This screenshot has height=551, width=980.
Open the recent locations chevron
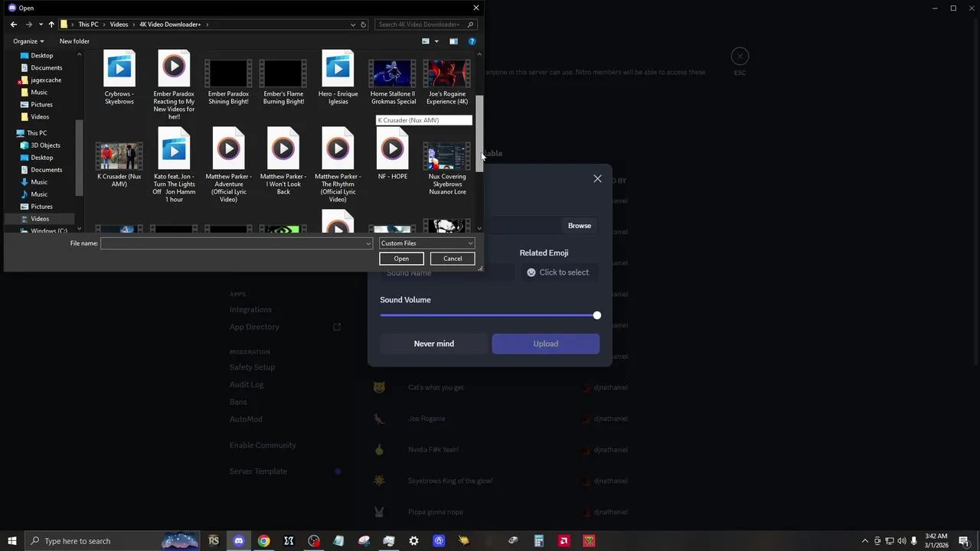pos(41,24)
